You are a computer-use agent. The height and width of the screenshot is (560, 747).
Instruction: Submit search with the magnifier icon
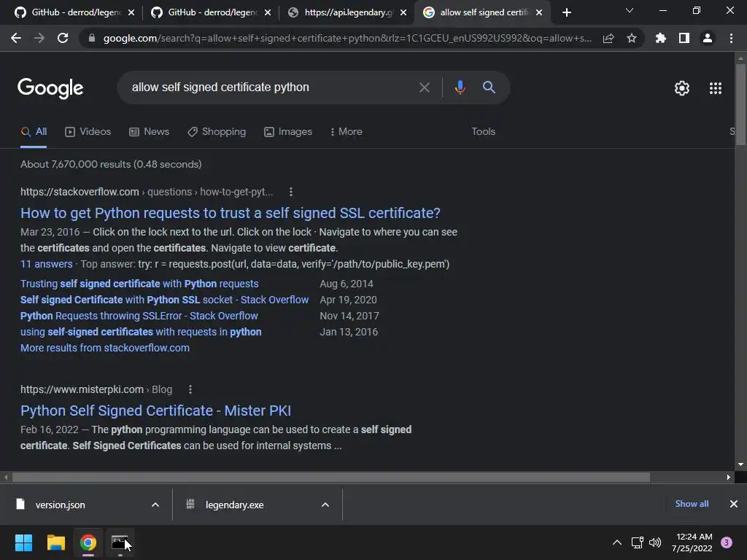pyautogui.click(x=489, y=87)
